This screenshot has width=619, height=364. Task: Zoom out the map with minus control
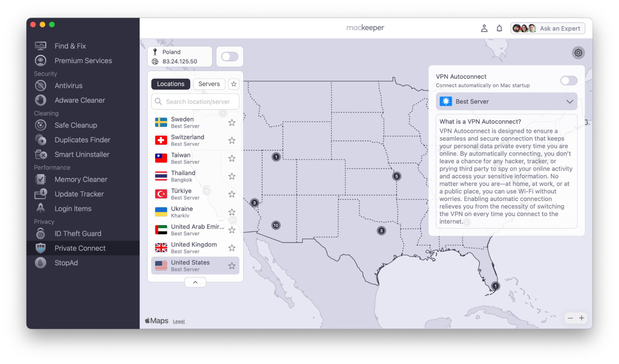pyautogui.click(x=570, y=318)
